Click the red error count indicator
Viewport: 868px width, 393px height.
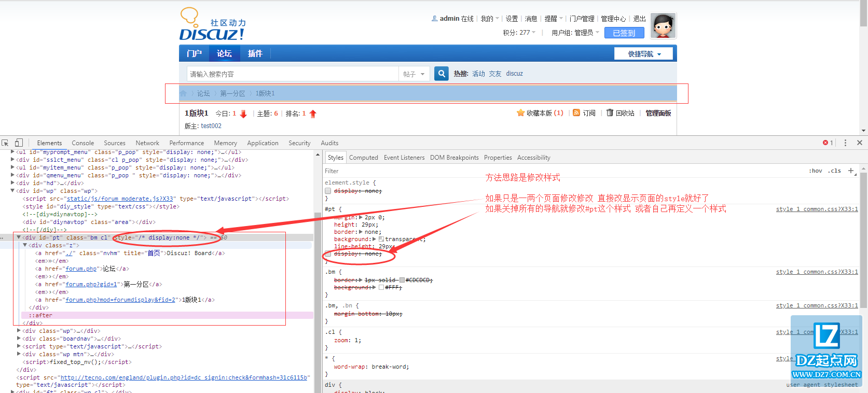click(x=828, y=143)
